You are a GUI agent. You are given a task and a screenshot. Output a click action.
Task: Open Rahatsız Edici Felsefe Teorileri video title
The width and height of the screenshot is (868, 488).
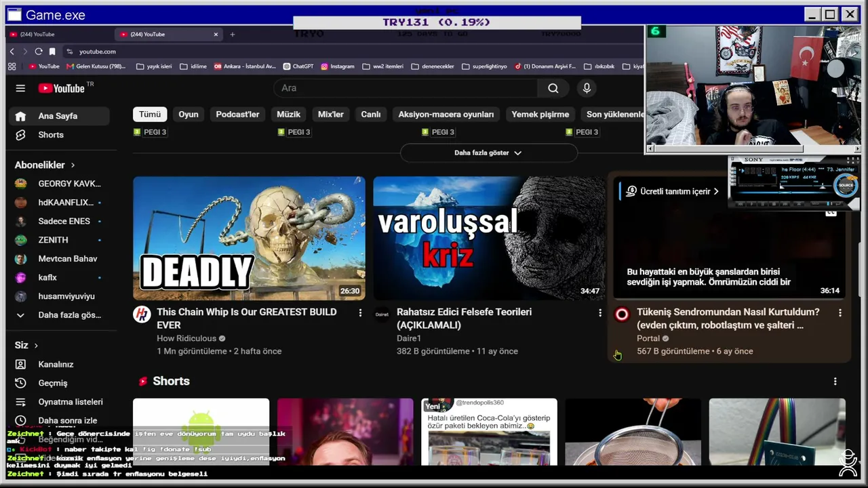pos(465,319)
